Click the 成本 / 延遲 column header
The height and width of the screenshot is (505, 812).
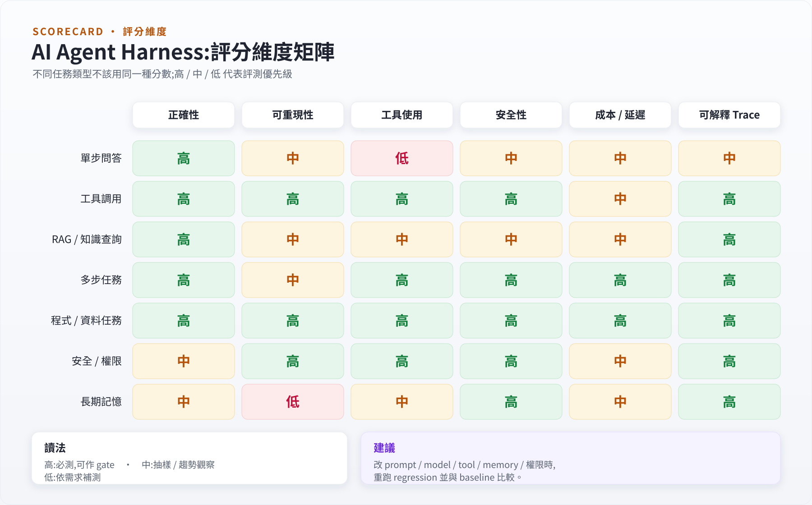click(620, 115)
